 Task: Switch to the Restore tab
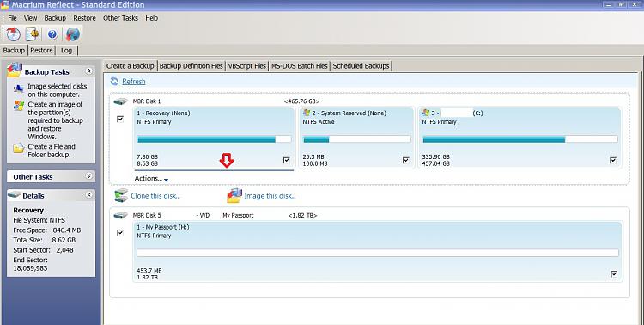pyautogui.click(x=41, y=50)
